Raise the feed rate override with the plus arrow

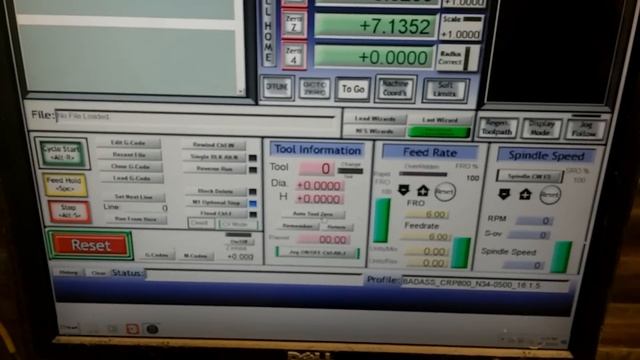[x=423, y=190]
